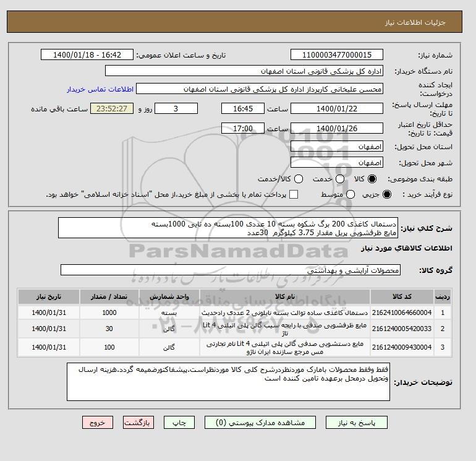View attached documents button (0)
This screenshot has width=476, height=461.
click(260, 423)
